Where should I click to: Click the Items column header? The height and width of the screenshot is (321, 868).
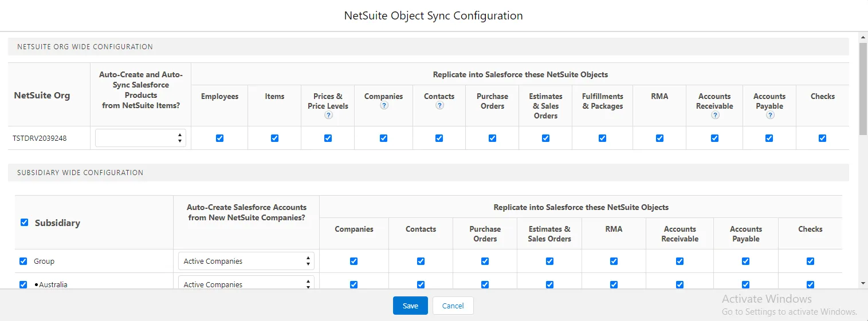(274, 96)
